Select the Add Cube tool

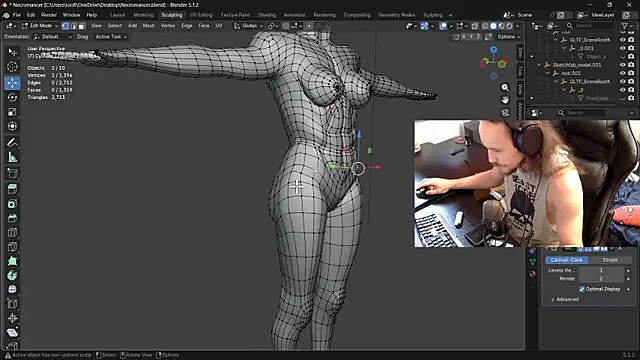tap(12, 173)
